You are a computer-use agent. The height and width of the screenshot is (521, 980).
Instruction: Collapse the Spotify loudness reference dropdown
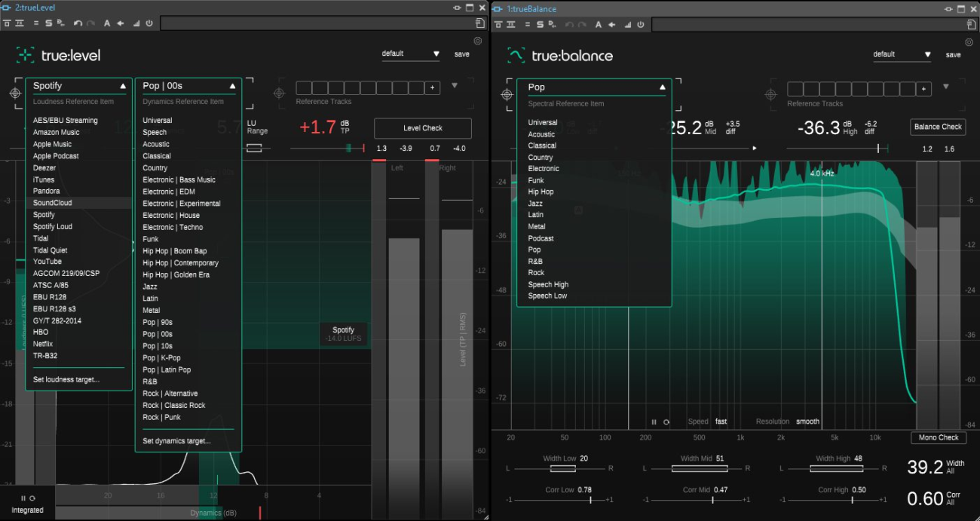click(x=123, y=86)
